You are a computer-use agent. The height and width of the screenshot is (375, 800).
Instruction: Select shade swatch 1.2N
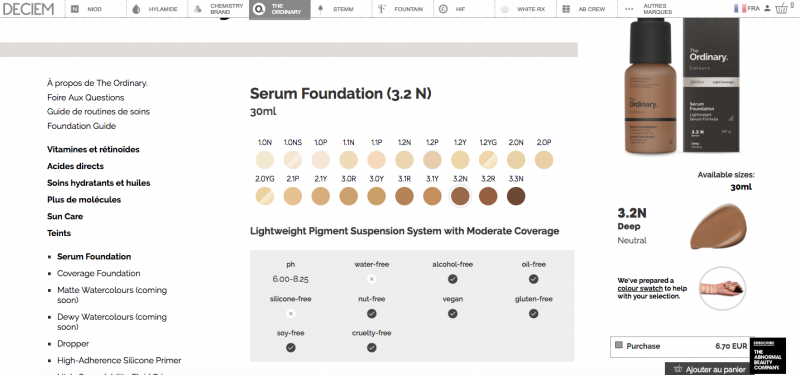[404, 160]
